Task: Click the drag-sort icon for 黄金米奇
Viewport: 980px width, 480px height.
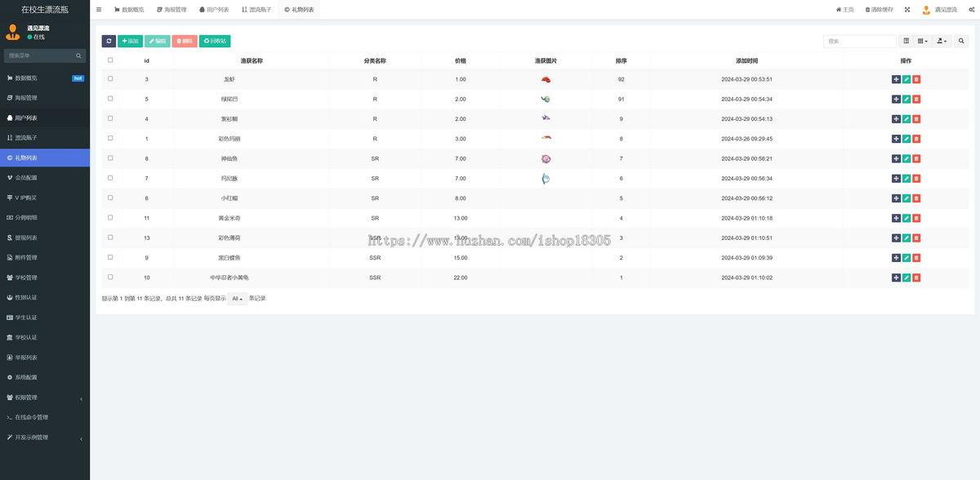Action: [896, 218]
